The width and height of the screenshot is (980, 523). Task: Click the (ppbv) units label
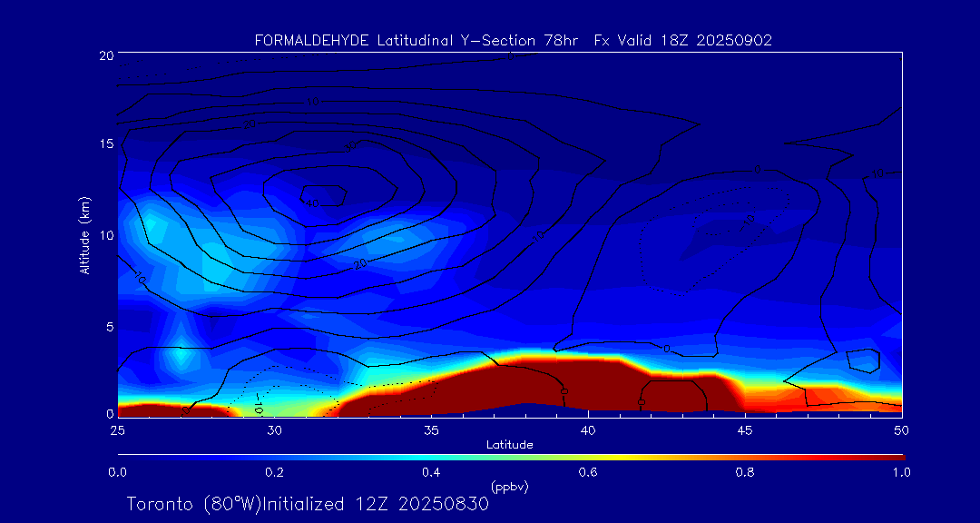coord(509,488)
